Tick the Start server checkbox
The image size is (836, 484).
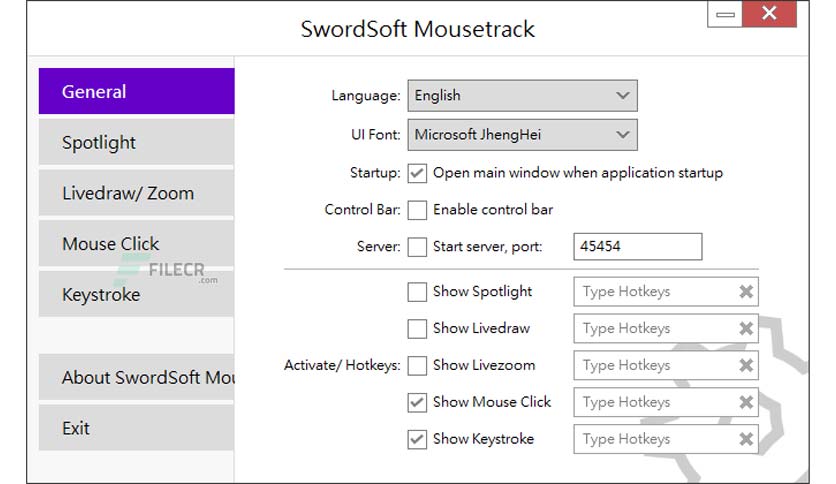click(417, 247)
